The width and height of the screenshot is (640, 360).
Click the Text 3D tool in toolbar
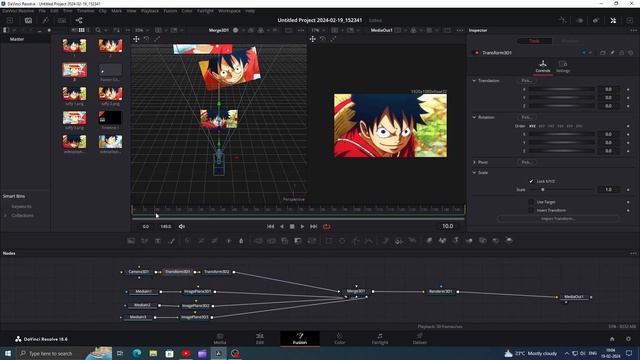(x=456, y=241)
